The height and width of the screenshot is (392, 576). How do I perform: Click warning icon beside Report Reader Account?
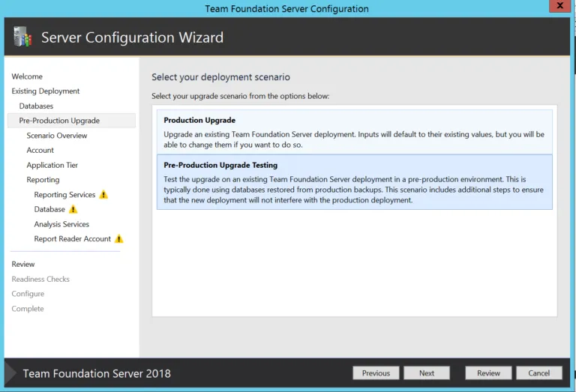click(118, 238)
